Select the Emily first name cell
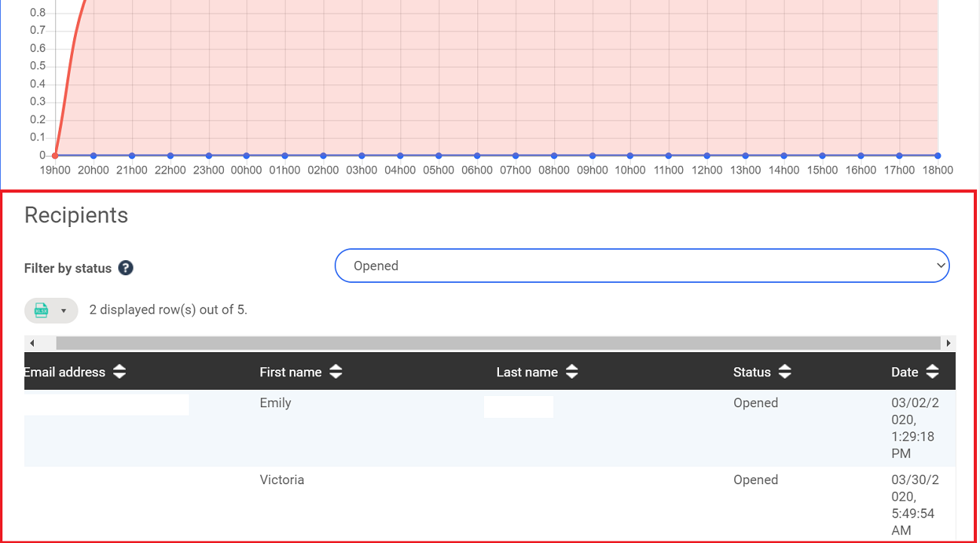Viewport: 980px width, 543px height. [x=275, y=403]
